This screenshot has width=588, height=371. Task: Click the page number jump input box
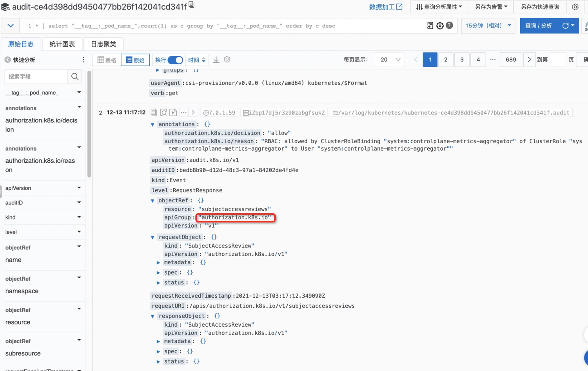click(558, 60)
